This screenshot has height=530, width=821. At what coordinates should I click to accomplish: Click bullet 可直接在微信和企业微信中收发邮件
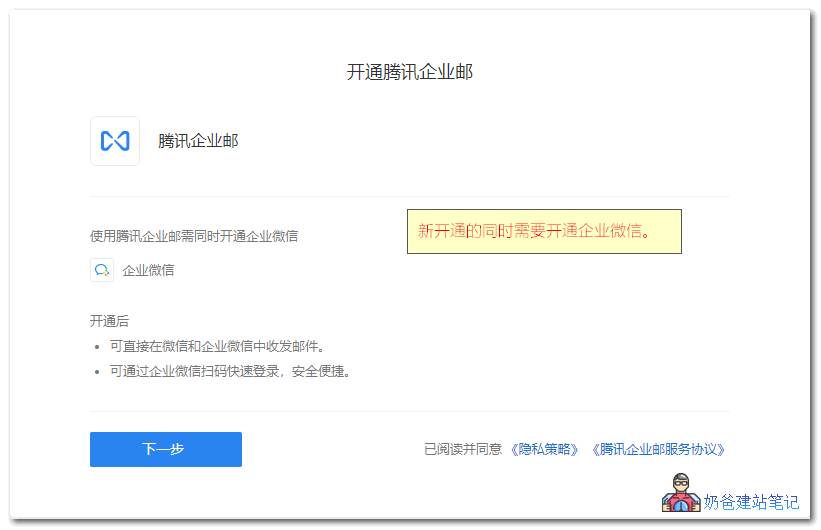[217, 346]
